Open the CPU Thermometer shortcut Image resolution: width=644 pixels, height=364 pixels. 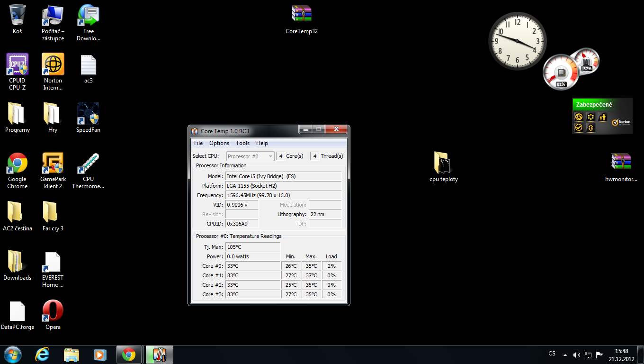click(x=89, y=171)
